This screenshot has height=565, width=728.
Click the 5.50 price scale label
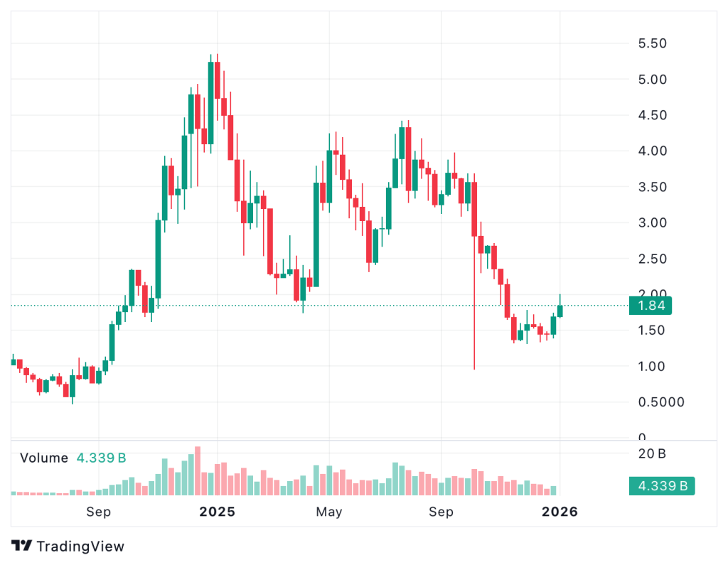(652, 43)
